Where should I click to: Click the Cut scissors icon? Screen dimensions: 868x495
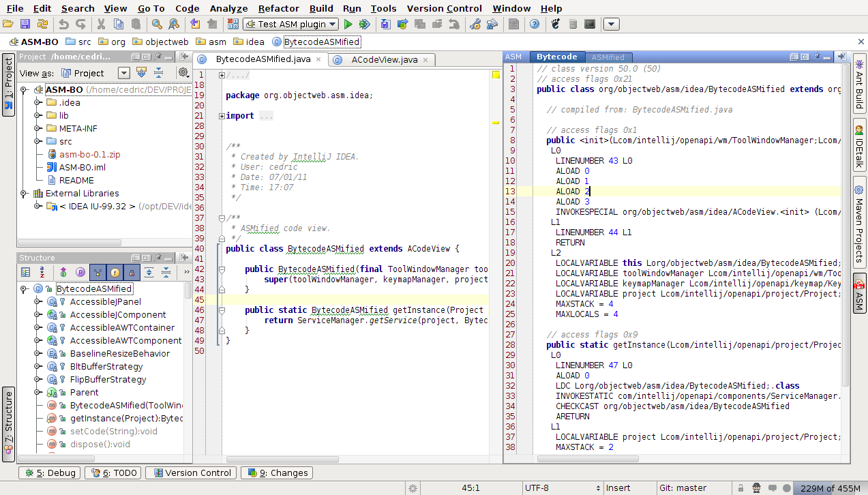(x=101, y=25)
